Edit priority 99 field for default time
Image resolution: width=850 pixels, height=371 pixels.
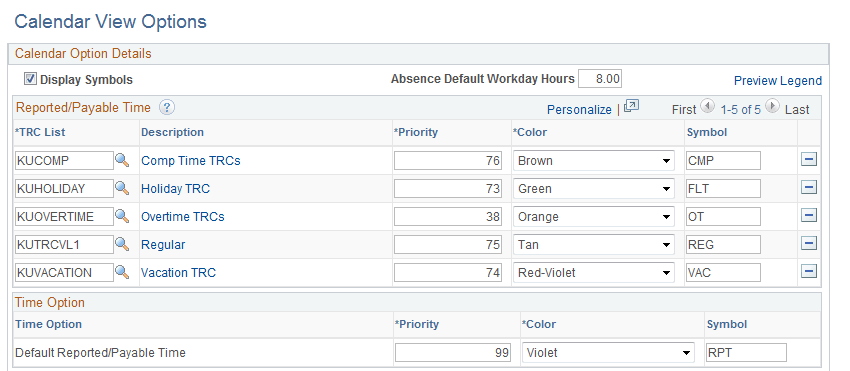point(453,353)
